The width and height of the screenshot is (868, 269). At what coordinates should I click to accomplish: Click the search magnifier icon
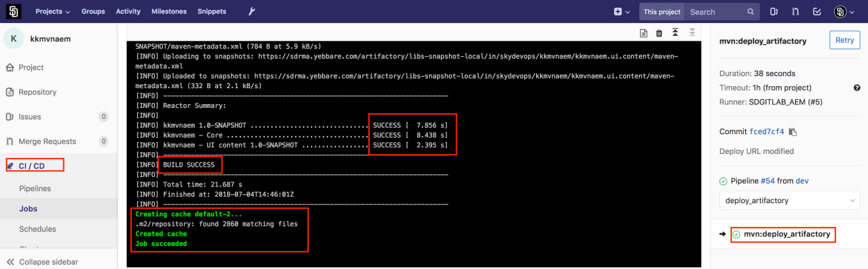coord(751,12)
